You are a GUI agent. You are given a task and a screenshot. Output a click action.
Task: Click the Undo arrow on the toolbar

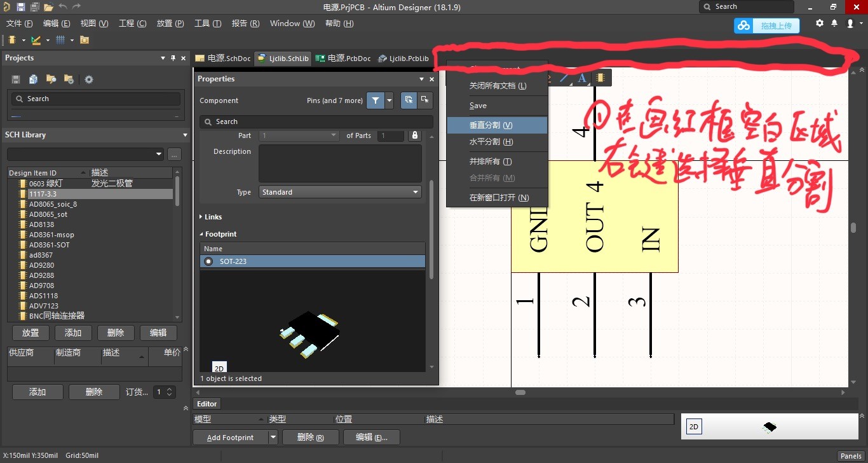click(x=62, y=6)
